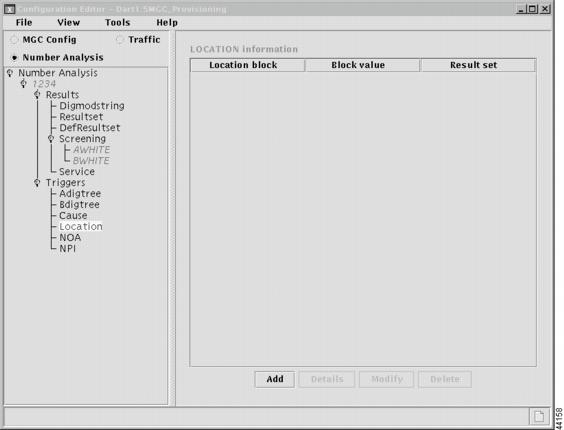Click the disabled Delete button
The width and height of the screenshot is (564, 430).
click(x=445, y=379)
